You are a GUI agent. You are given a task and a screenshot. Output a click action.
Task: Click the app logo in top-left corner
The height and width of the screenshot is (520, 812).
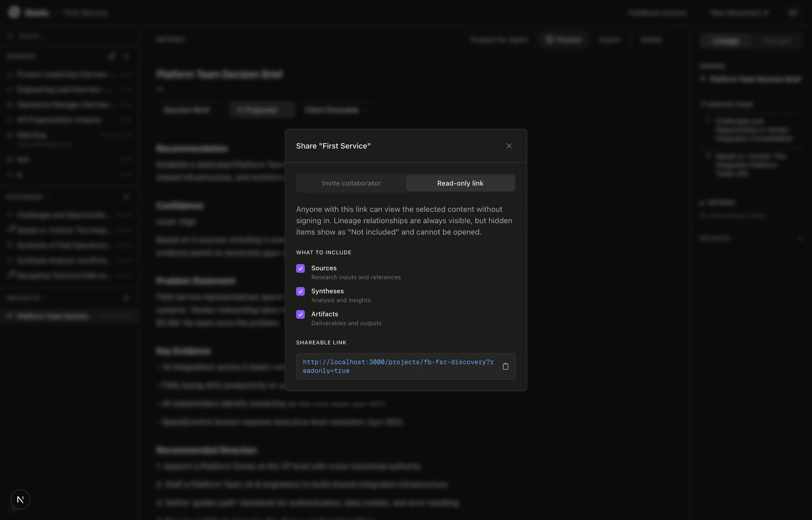click(x=14, y=12)
